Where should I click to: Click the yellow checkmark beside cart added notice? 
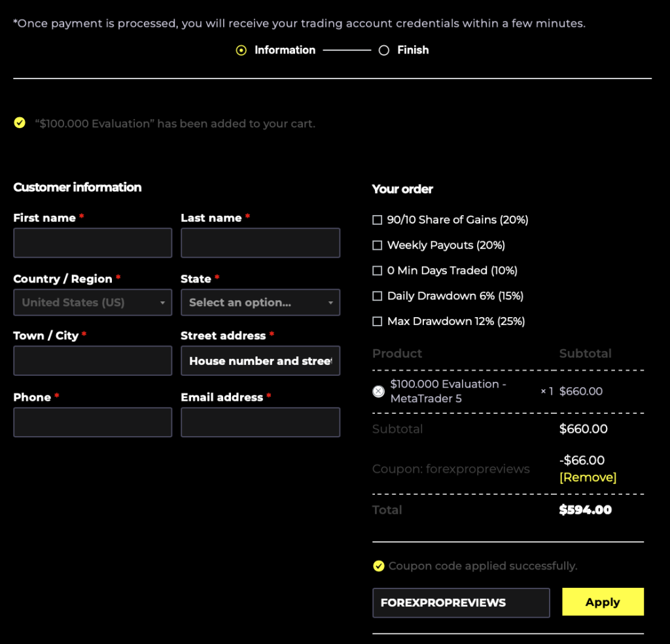pyautogui.click(x=20, y=123)
